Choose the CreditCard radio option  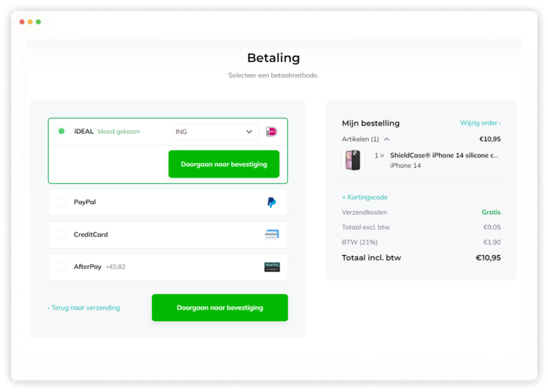point(61,234)
